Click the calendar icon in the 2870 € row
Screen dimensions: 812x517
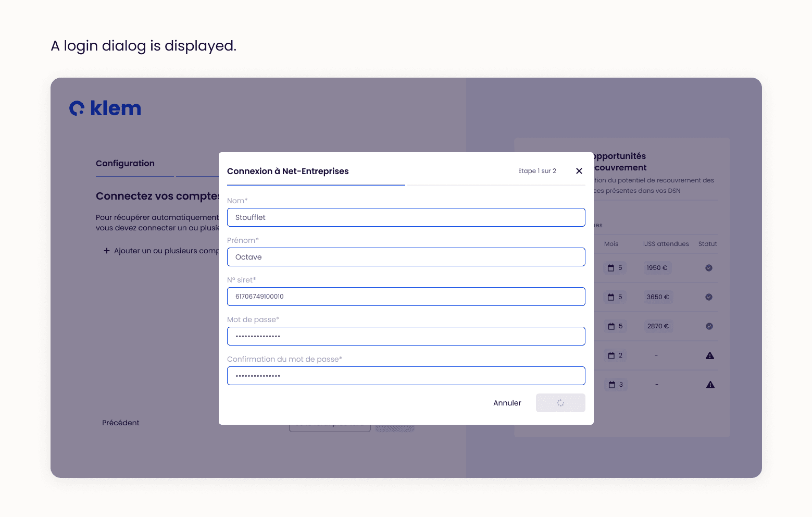click(611, 326)
